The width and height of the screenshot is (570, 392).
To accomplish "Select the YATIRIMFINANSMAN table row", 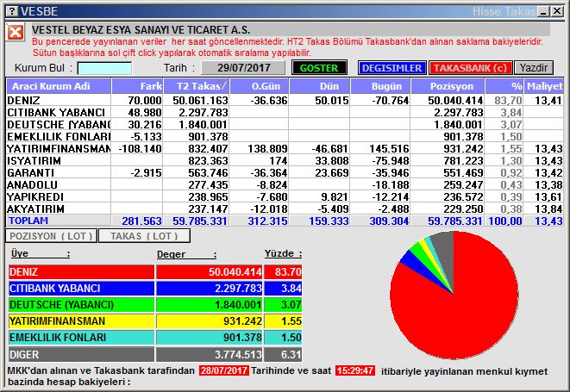I will (x=285, y=148).
